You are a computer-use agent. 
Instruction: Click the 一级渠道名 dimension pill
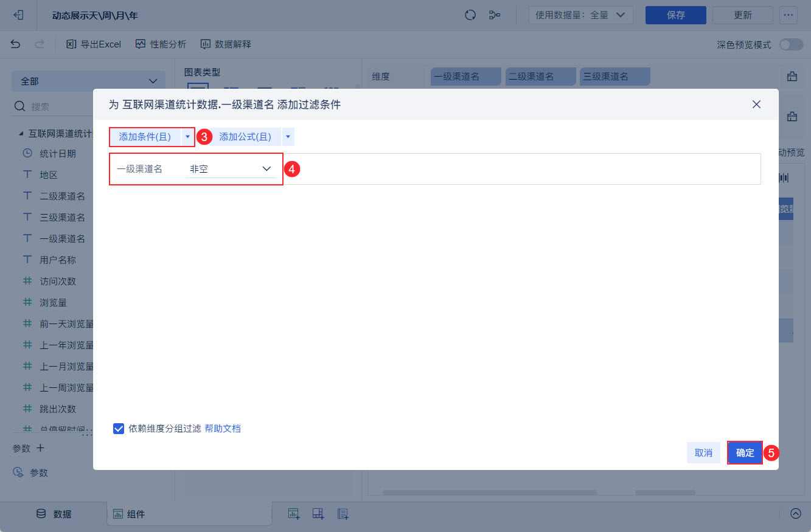[x=466, y=77]
